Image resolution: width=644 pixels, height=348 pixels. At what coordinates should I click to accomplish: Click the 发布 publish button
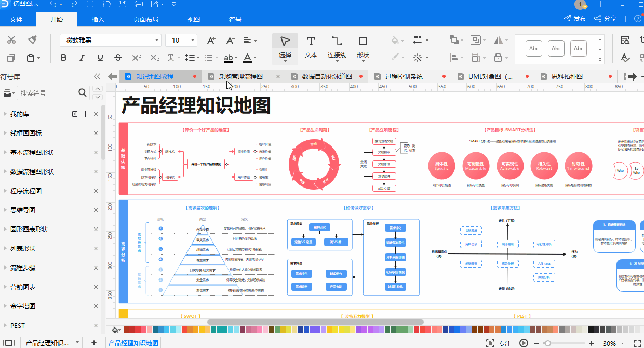coord(579,18)
